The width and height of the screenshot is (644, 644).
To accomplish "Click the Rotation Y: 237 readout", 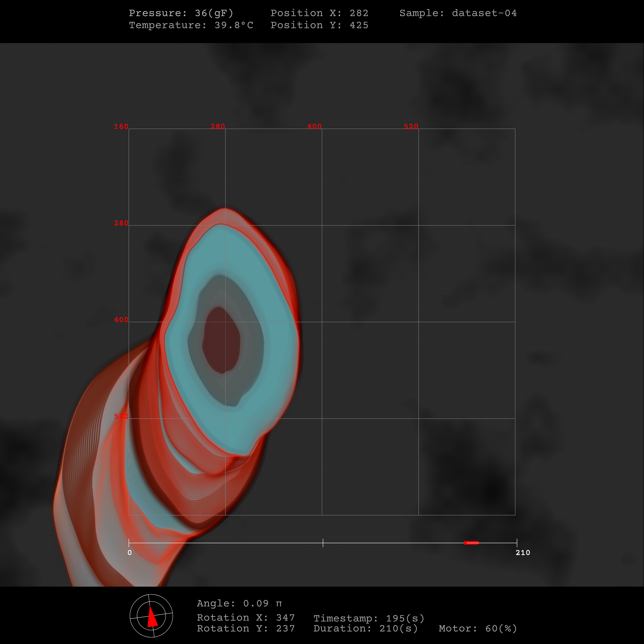I will pos(246,628).
